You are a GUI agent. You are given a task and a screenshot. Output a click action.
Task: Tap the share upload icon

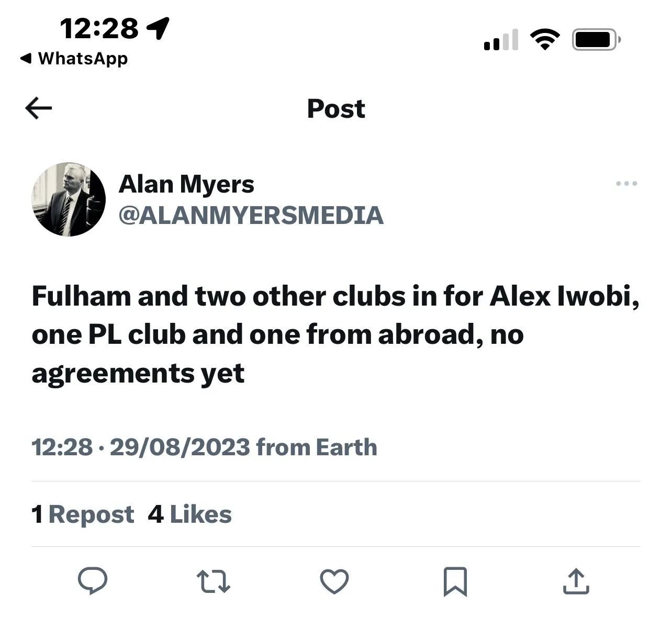pyautogui.click(x=576, y=581)
